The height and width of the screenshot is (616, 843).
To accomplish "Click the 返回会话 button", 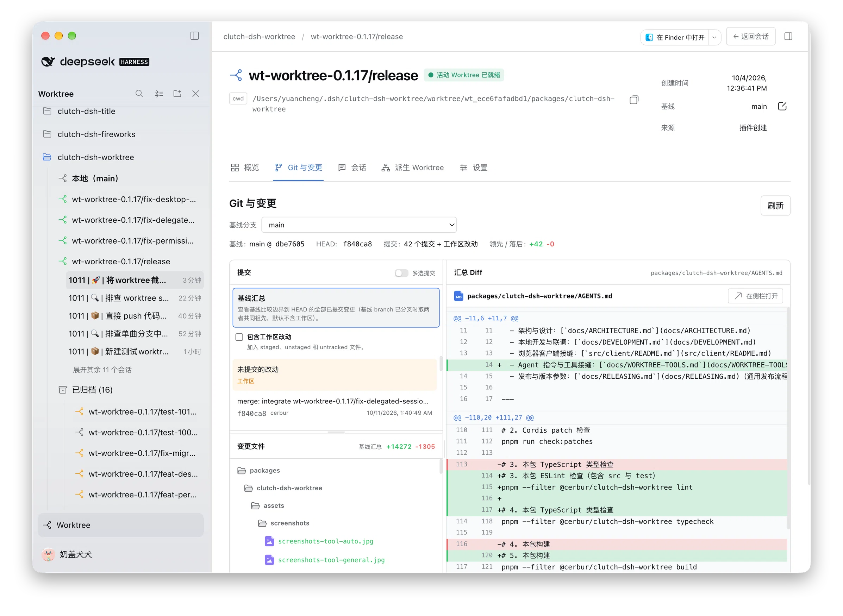I will [750, 37].
